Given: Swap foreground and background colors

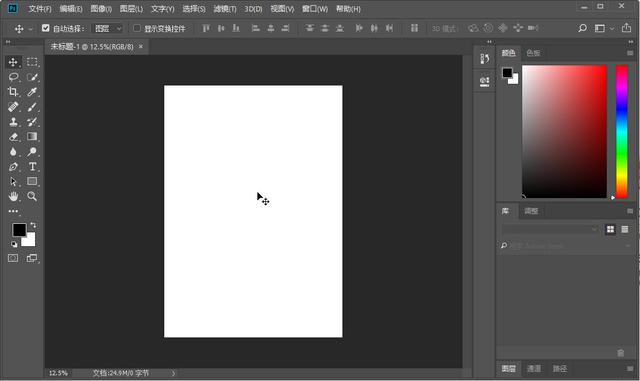Looking at the screenshot, I should click(x=33, y=225).
